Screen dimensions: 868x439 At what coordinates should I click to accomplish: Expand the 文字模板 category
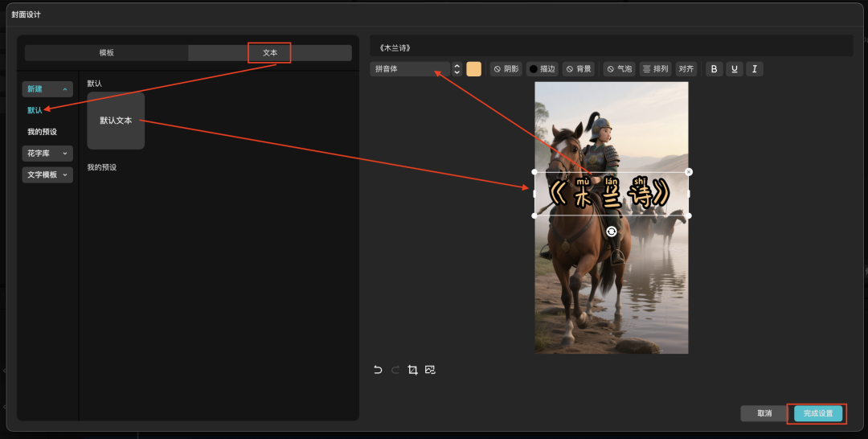tap(47, 174)
